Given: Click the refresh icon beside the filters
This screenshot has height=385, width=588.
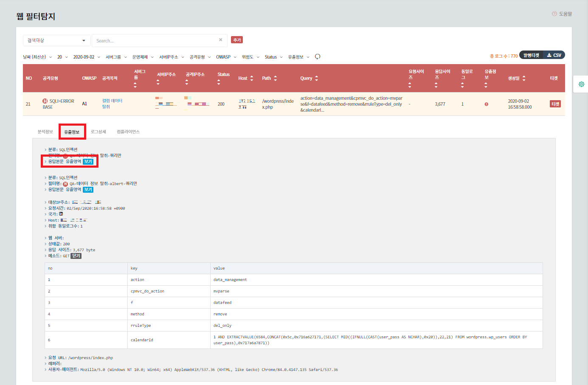Looking at the screenshot, I should click(x=318, y=57).
